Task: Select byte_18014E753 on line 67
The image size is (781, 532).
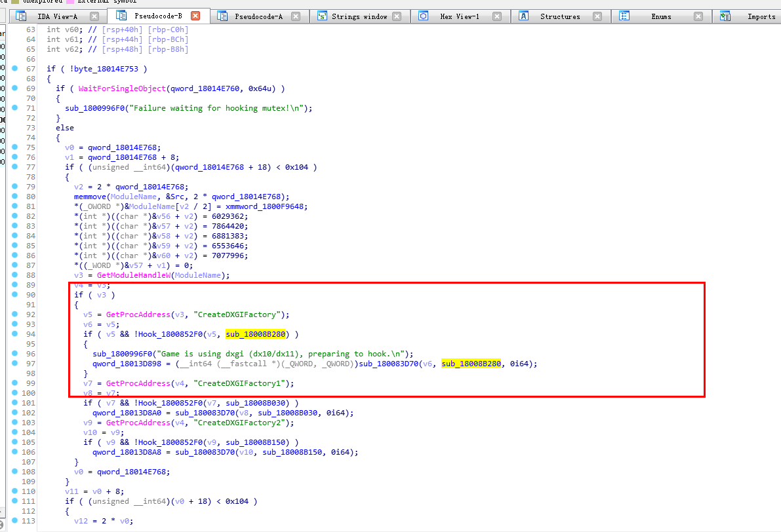Action: (106, 69)
